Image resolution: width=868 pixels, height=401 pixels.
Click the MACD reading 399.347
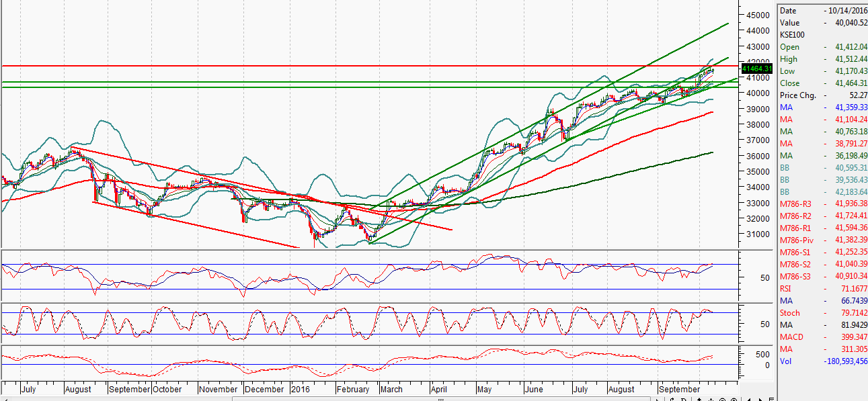(853, 337)
